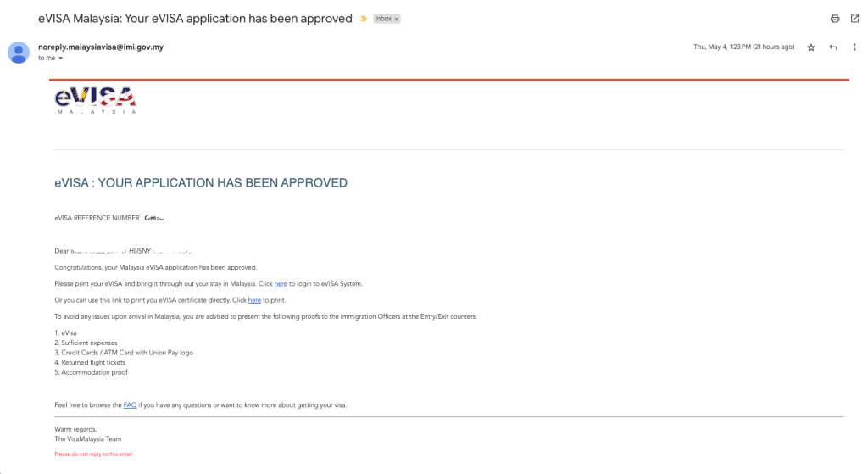This screenshot has width=868, height=474.
Task: Click the eVISA Malaysia logo
Action: coord(95,101)
